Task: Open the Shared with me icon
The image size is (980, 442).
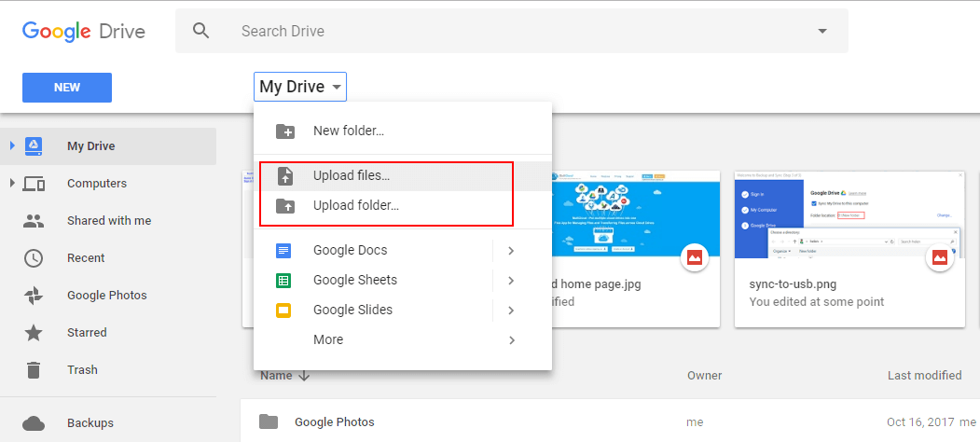Action: [34, 221]
